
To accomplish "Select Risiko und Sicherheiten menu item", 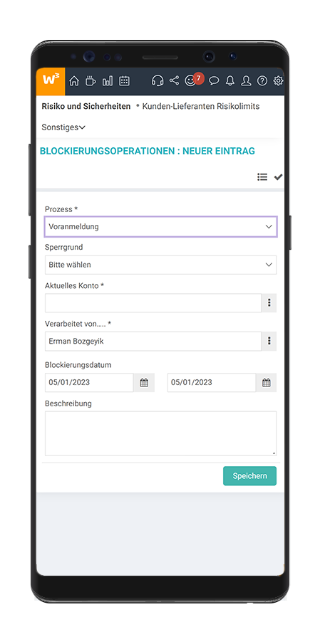I will 86,106.
